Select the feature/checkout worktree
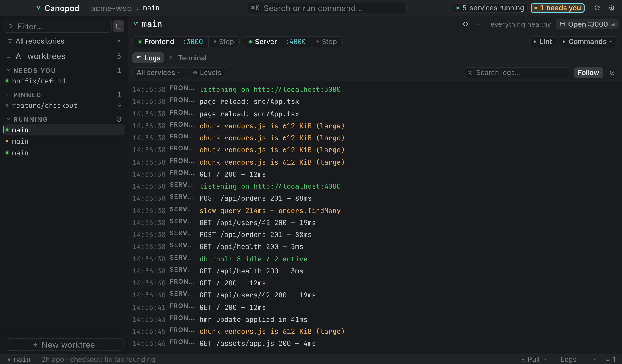 coord(64,105)
